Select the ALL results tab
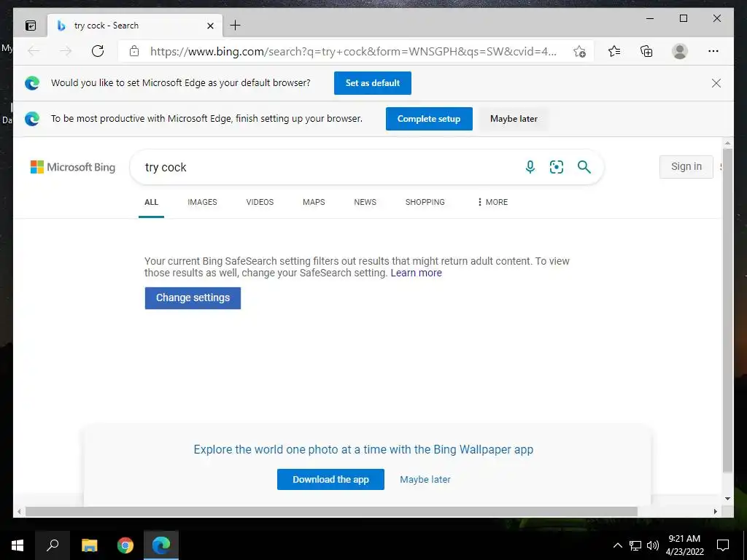 point(151,202)
